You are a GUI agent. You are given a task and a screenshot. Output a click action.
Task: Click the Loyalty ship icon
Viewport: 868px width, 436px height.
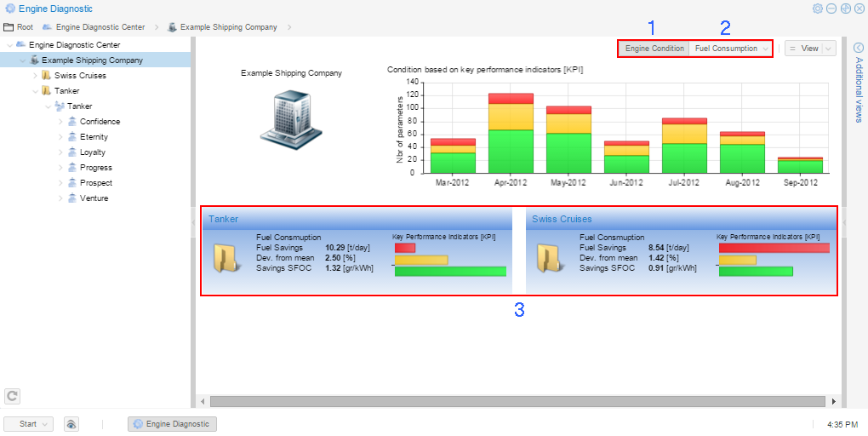tap(72, 152)
